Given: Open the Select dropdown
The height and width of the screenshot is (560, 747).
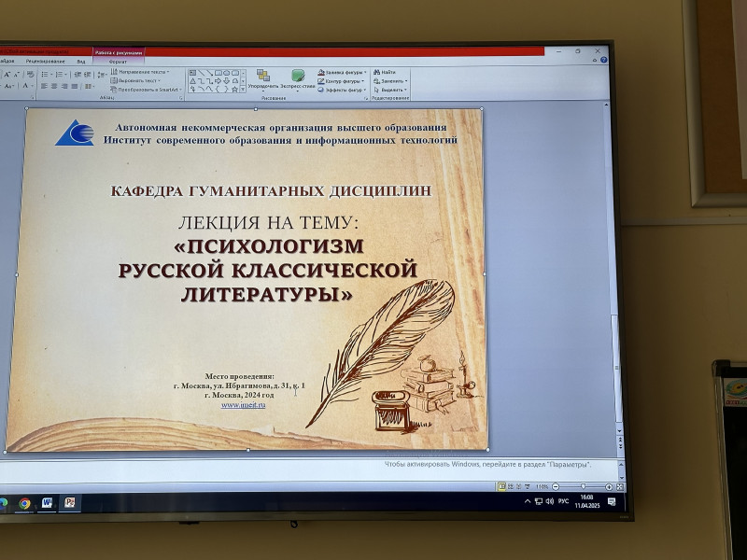Looking at the screenshot, I should [x=390, y=90].
